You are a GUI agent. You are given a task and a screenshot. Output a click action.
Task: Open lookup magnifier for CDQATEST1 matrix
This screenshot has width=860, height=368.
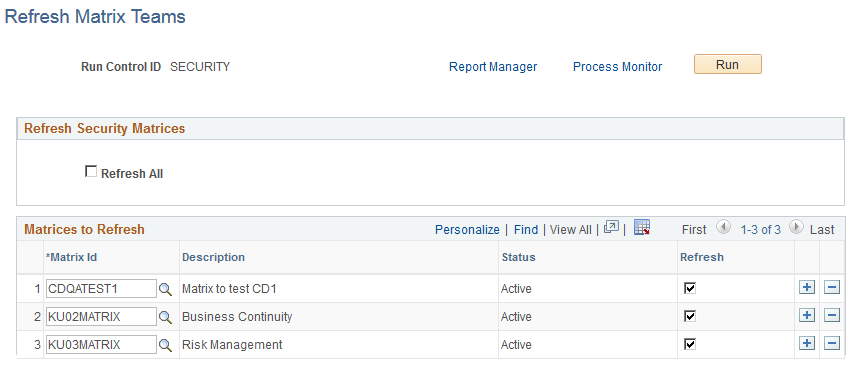tap(165, 289)
